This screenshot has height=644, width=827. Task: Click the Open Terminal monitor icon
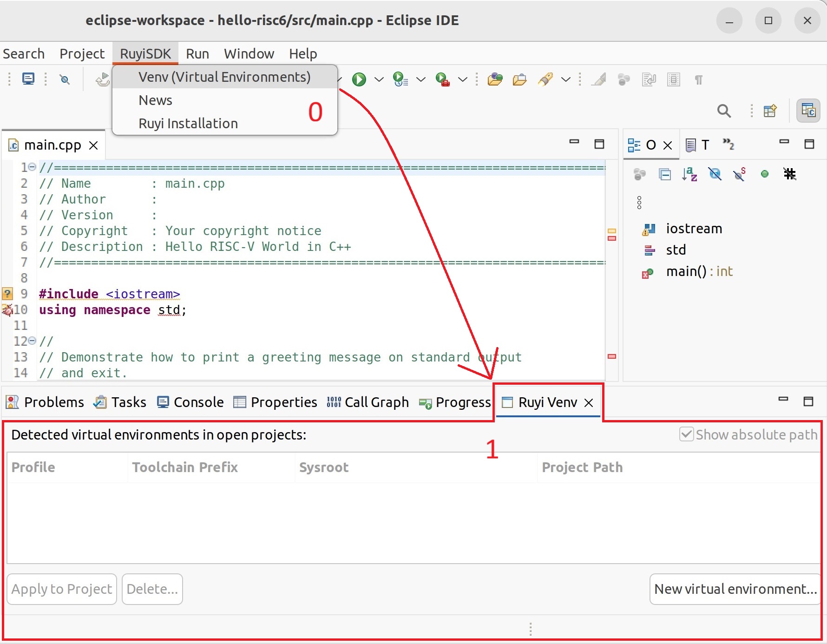click(x=28, y=79)
